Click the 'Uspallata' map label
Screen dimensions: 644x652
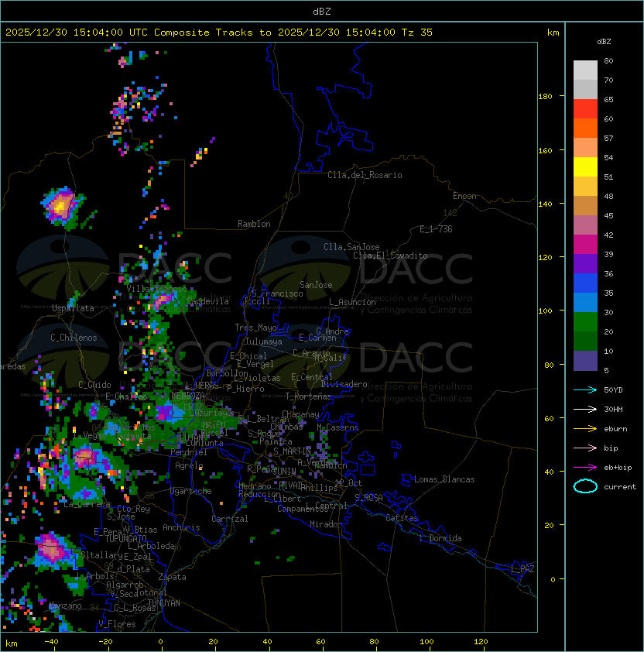tap(73, 308)
